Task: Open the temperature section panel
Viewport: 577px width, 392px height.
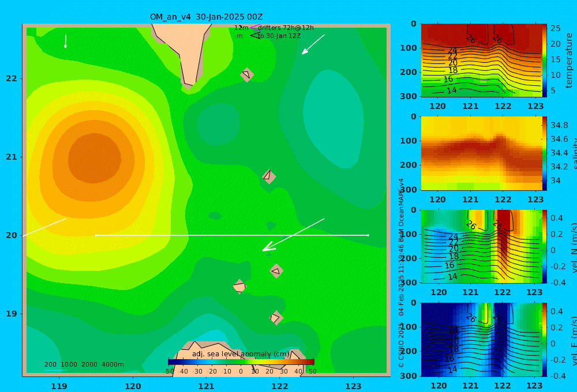Action: [481, 61]
